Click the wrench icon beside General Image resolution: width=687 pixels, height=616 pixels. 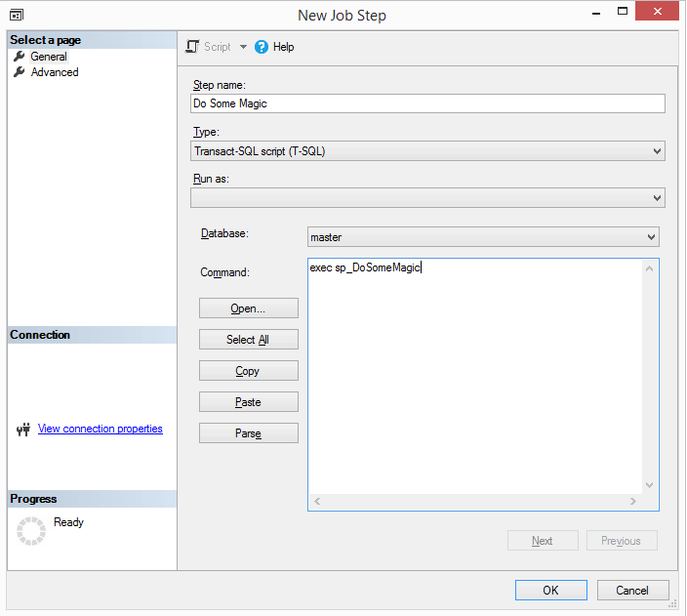[x=20, y=56]
